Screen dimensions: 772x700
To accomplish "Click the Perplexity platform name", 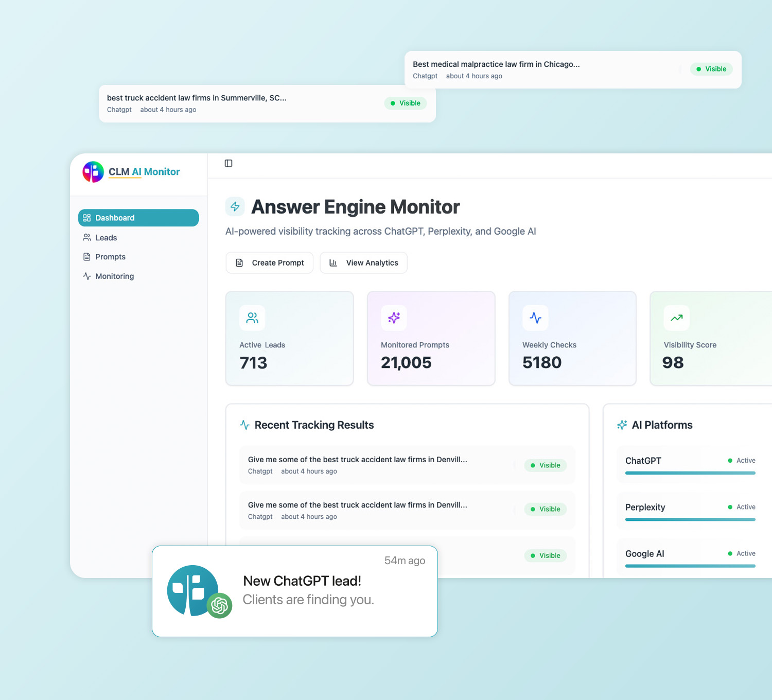I will click(x=645, y=507).
